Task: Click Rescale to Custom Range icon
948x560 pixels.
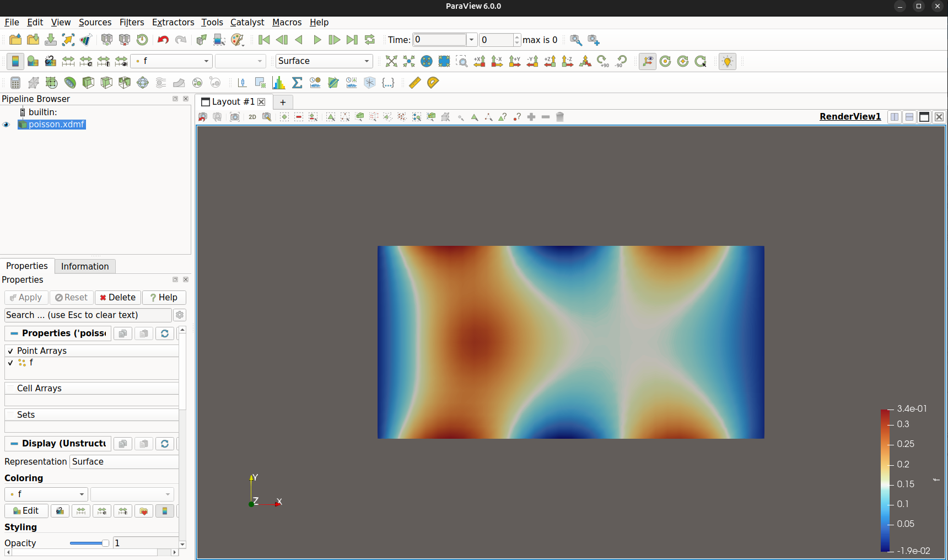Action: pyautogui.click(x=86, y=61)
